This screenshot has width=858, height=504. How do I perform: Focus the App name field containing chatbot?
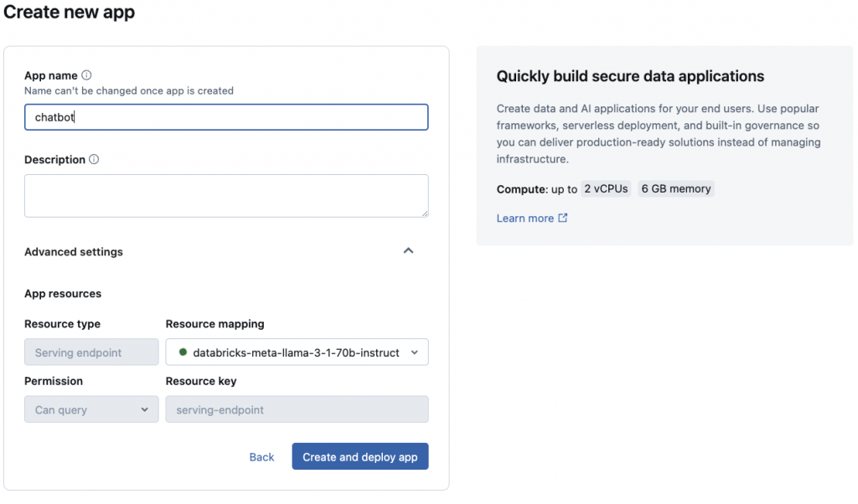click(x=226, y=117)
